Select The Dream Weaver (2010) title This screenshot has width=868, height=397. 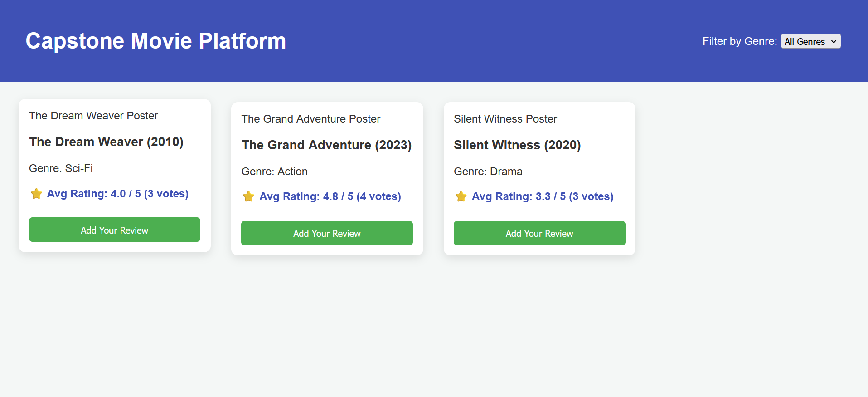click(x=106, y=142)
